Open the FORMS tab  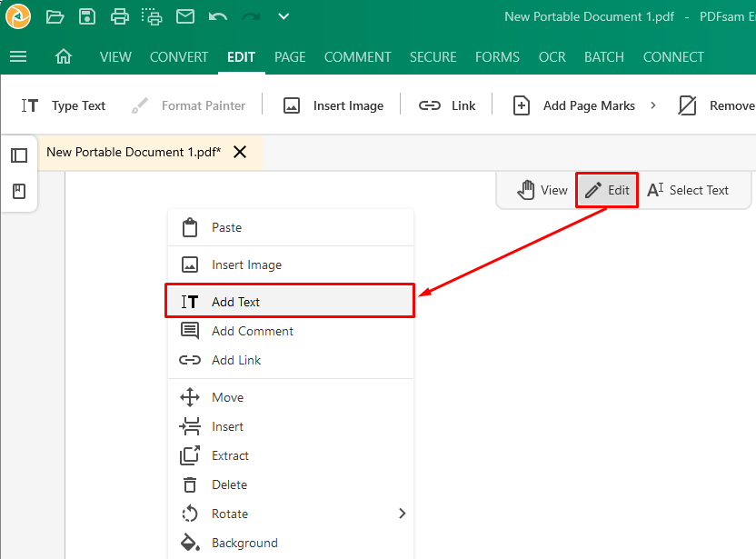pos(498,57)
